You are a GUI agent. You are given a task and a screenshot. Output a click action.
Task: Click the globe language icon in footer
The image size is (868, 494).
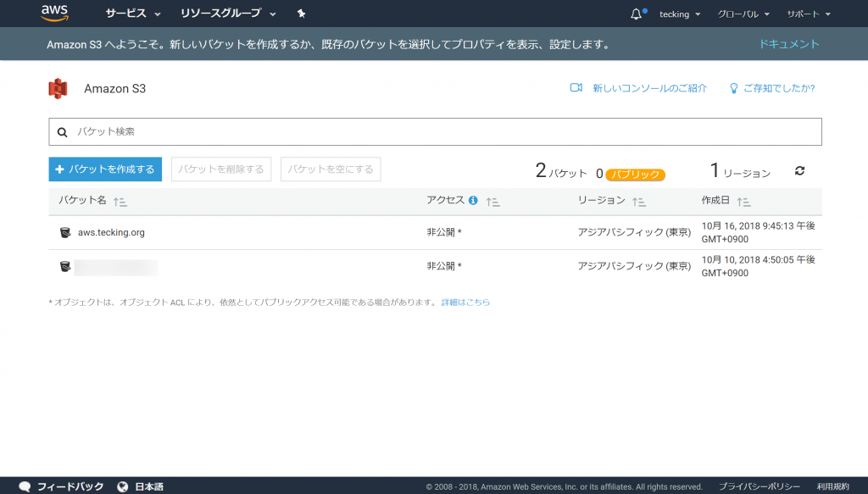[123, 487]
